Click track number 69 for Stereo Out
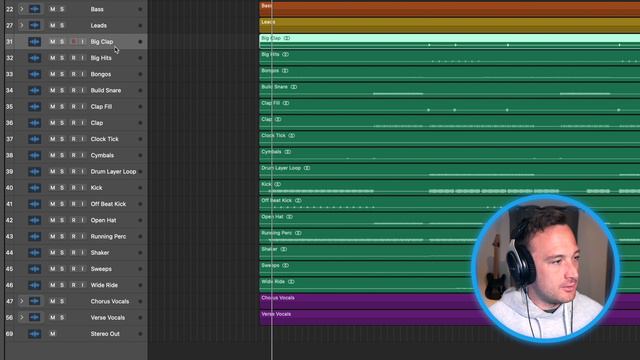Image resolution: width=640 pixels, height=360 pixels. click(x=9, y=333)
